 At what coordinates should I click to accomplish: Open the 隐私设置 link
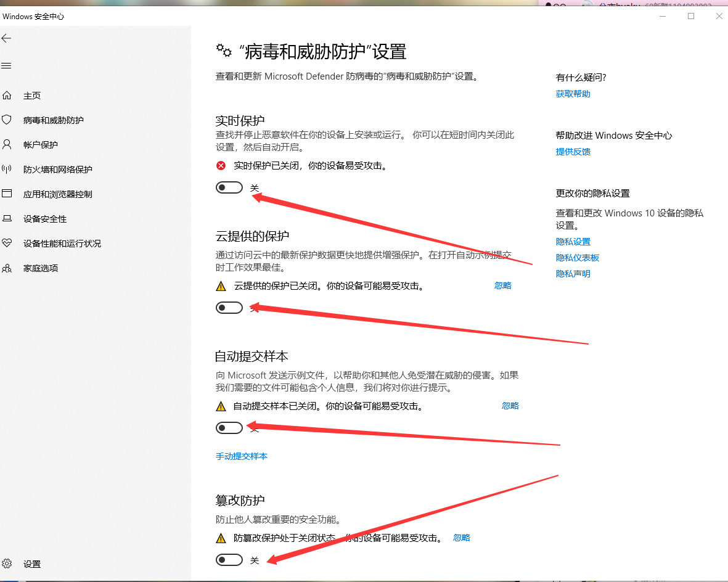573,242
